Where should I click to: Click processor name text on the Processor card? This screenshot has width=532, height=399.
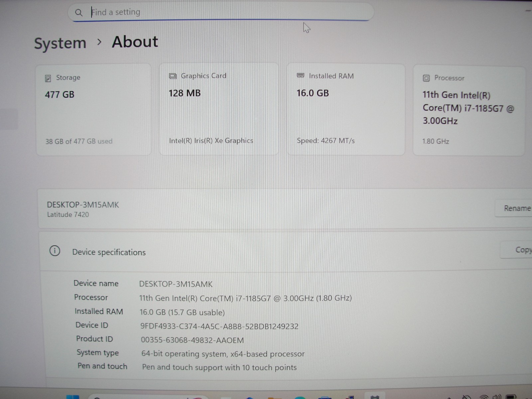coord(468,108)
